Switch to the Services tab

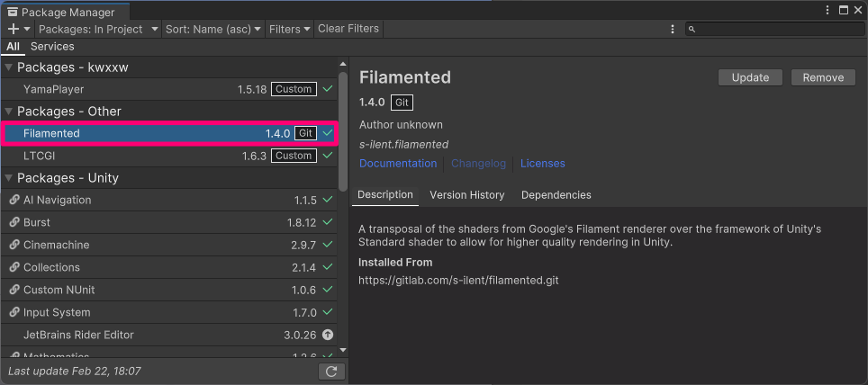52,47
